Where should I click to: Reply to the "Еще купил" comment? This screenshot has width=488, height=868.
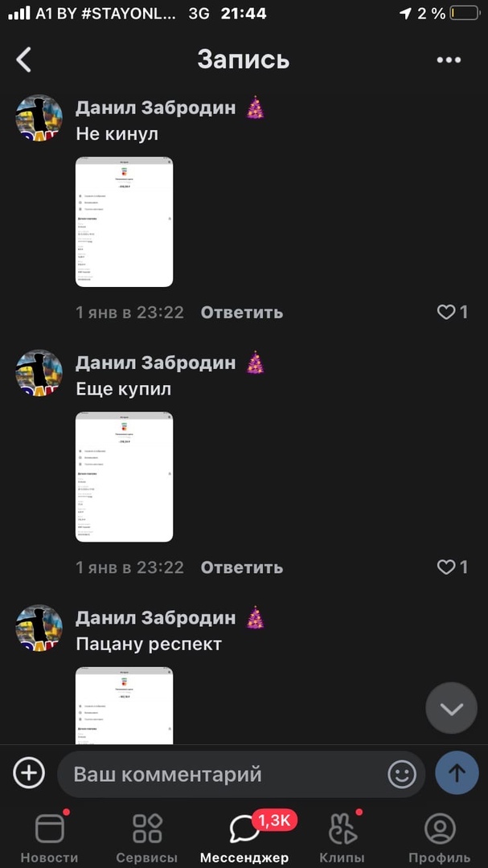click(241, 567)
